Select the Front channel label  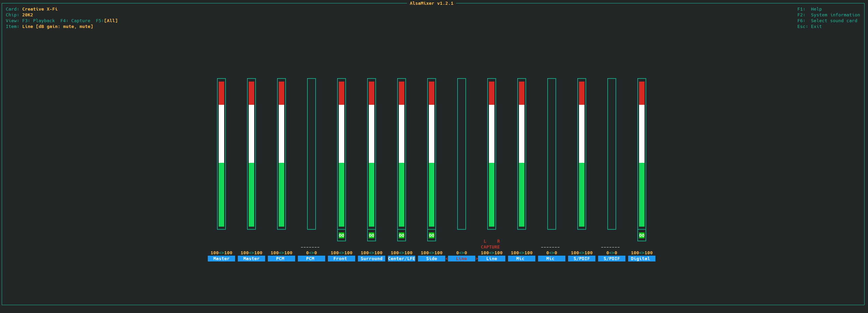click(x=341, y=259)
